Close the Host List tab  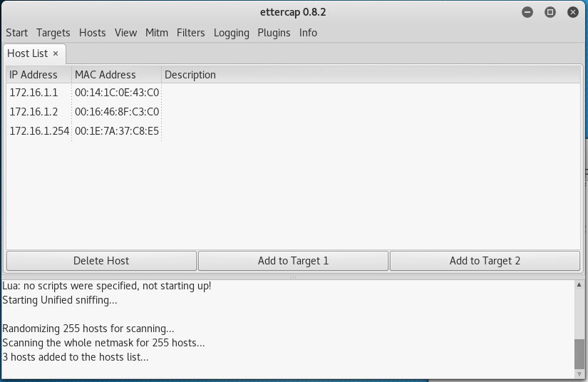[x=56, y=53]
